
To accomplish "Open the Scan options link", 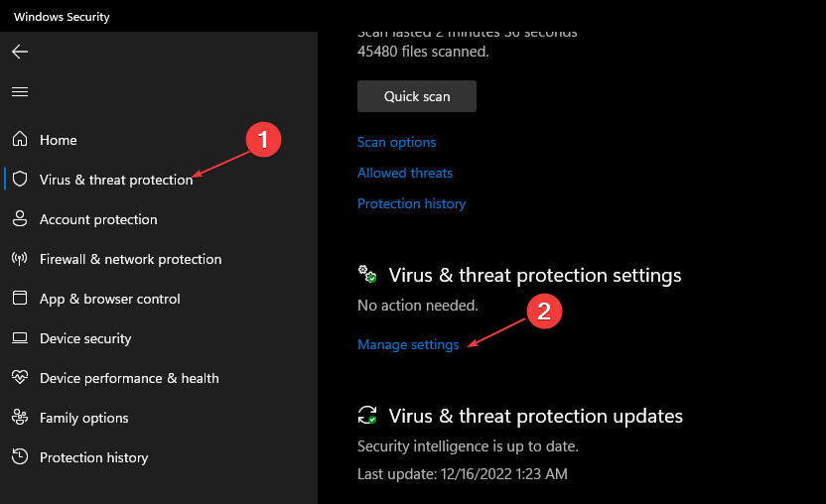I will (397, 142).
